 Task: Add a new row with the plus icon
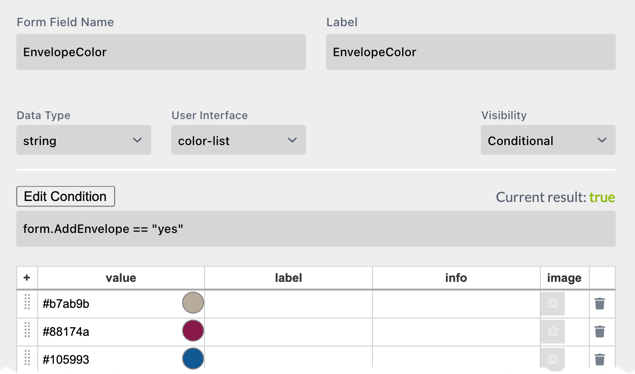[x=27, y=278]
